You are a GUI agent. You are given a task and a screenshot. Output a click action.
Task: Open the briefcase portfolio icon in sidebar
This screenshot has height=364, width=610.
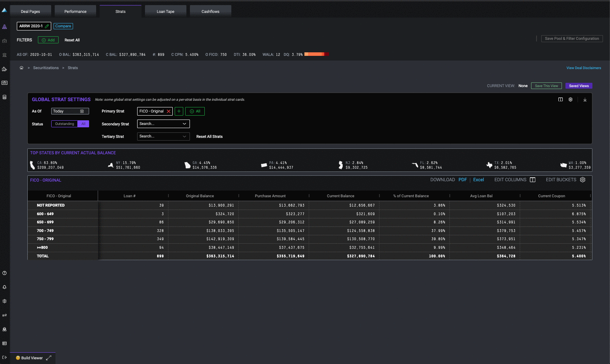(4, 41)
